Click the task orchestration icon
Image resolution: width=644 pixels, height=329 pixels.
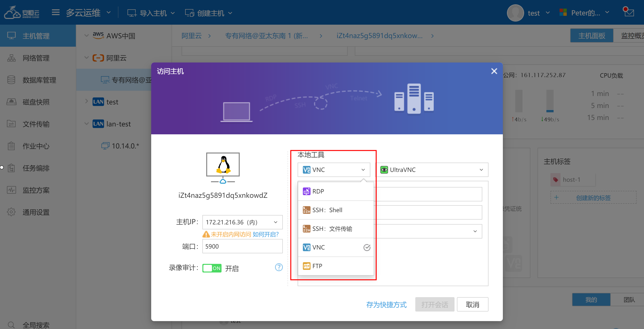(11, 168)
